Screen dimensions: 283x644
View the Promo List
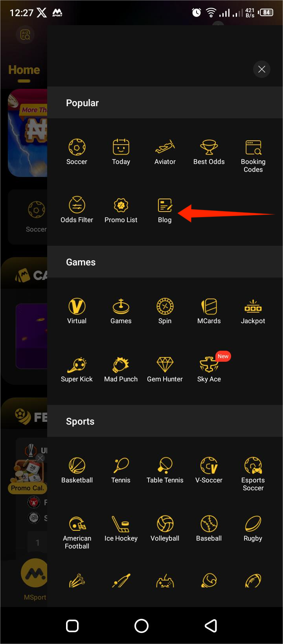pyautogui.click(x=121, y=206)
